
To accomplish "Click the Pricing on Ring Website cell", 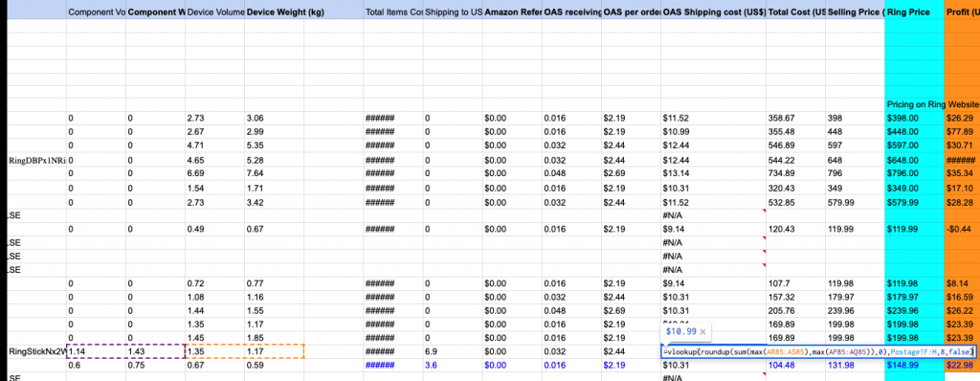I will [932, 103].
